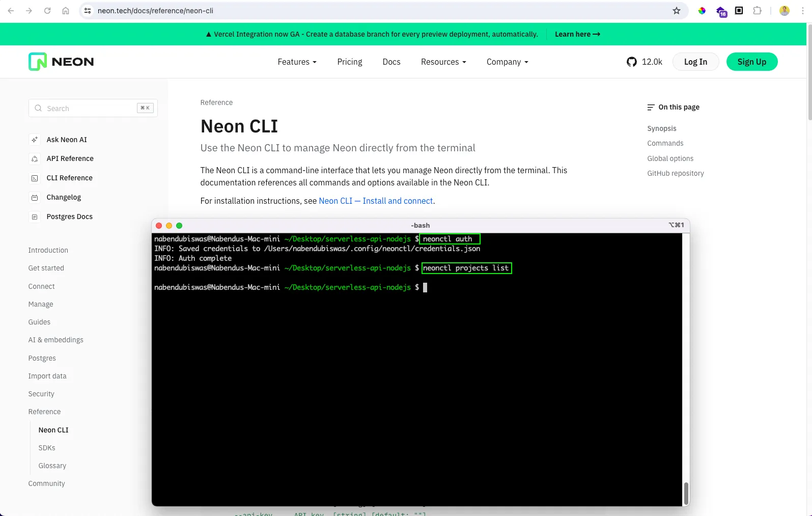Click the black square extension icon
The image size is (812, 516).
coord(739,11)
